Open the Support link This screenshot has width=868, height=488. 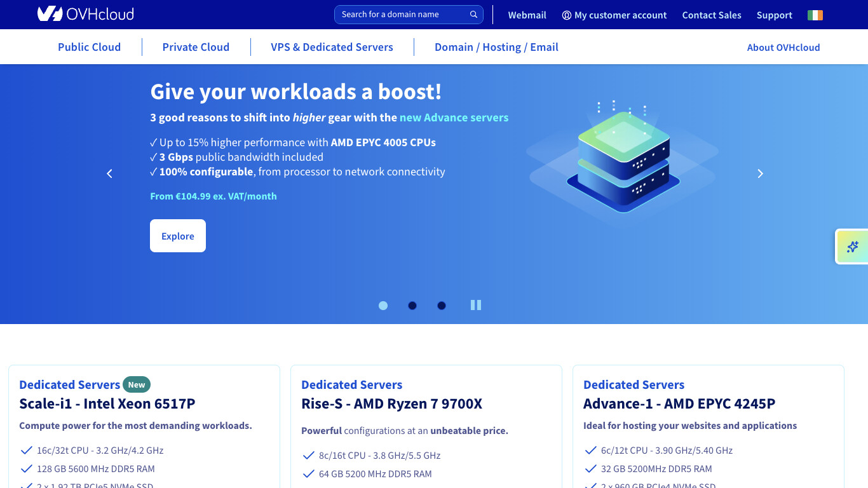click(x=774, y=15)
